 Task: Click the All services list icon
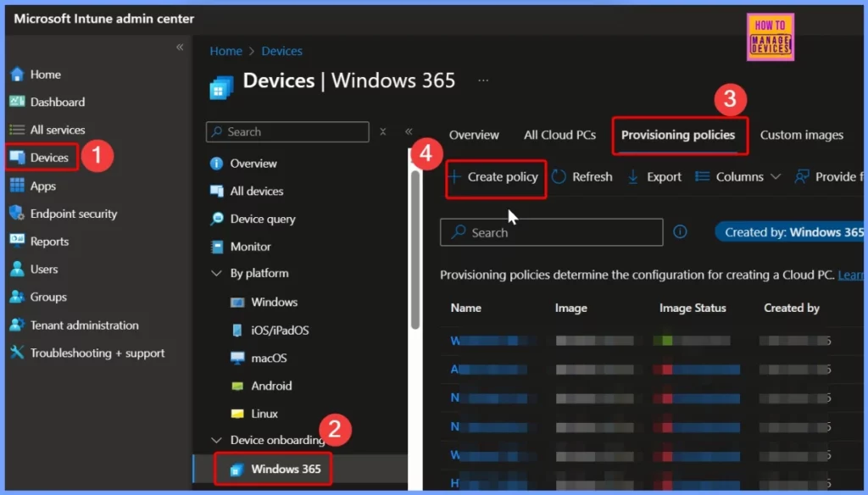pyautogui.click(x=17, y=130)
